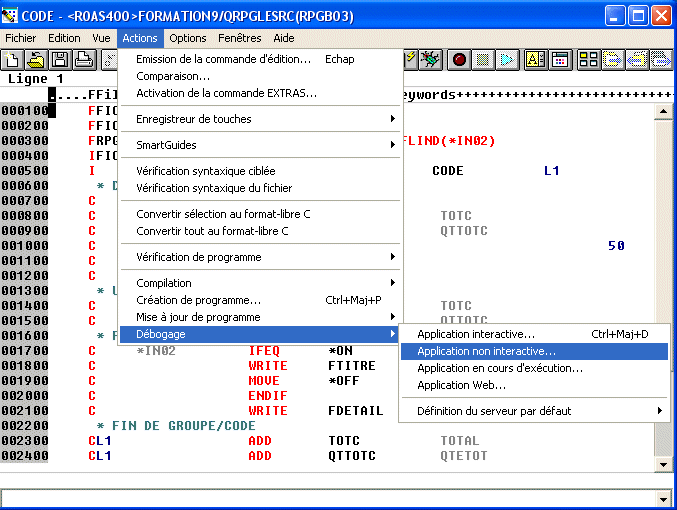This screenshot has width=677, height=510.
Task: Expand the Enregistreur de touches submenu
Action: pyautogui.click(x=260, y=119)
